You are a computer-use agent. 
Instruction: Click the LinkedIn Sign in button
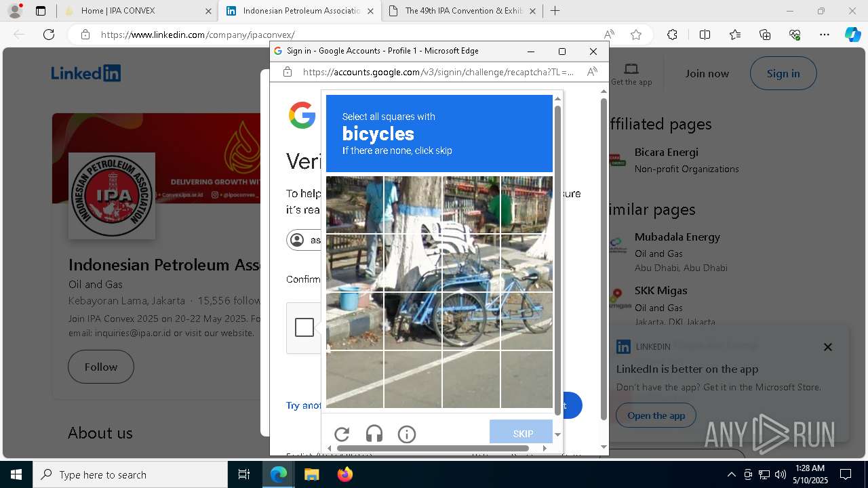tap(783, 73)
